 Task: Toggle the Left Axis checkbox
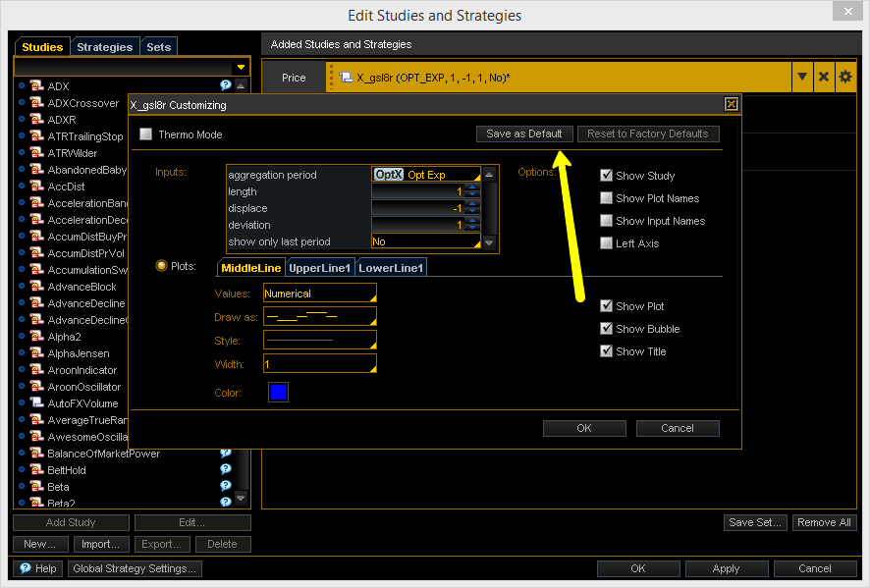tap(607, 243)
